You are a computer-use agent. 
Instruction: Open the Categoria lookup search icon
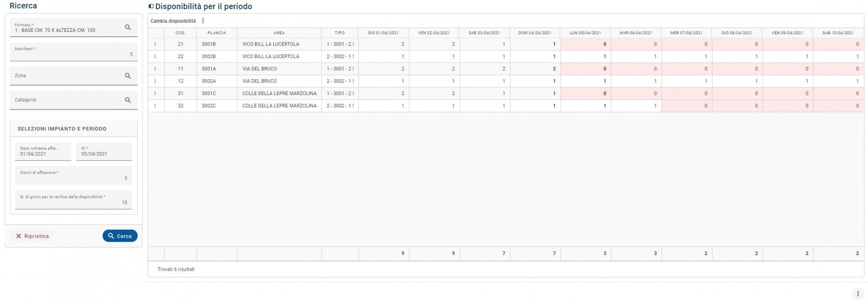click(128, 100)
